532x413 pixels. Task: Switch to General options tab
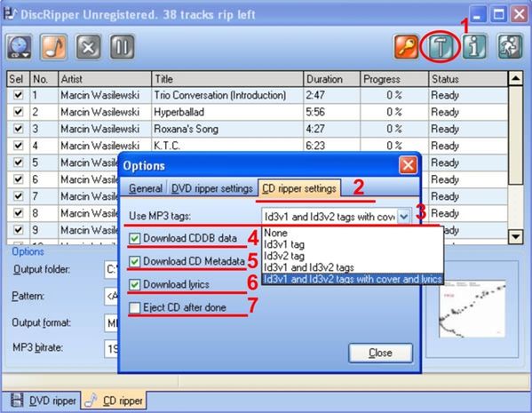[x=146, y=188]
